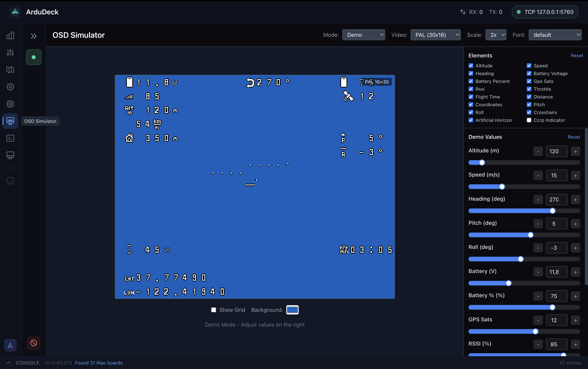Click the PAL 16×30 badge on preview

(377, 82)
